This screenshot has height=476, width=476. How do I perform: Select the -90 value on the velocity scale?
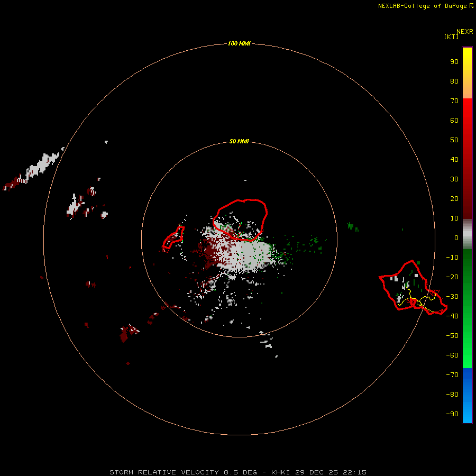[x=452, y=414]
